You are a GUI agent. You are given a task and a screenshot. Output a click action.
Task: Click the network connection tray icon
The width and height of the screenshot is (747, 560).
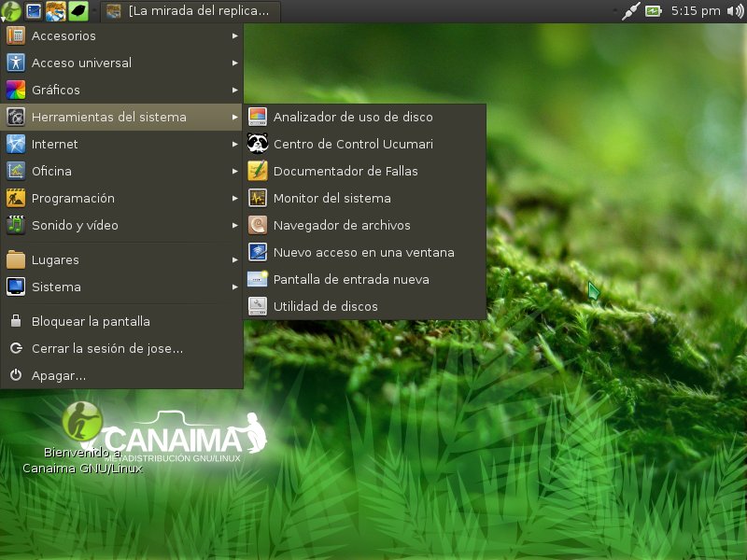pos(630,11)
